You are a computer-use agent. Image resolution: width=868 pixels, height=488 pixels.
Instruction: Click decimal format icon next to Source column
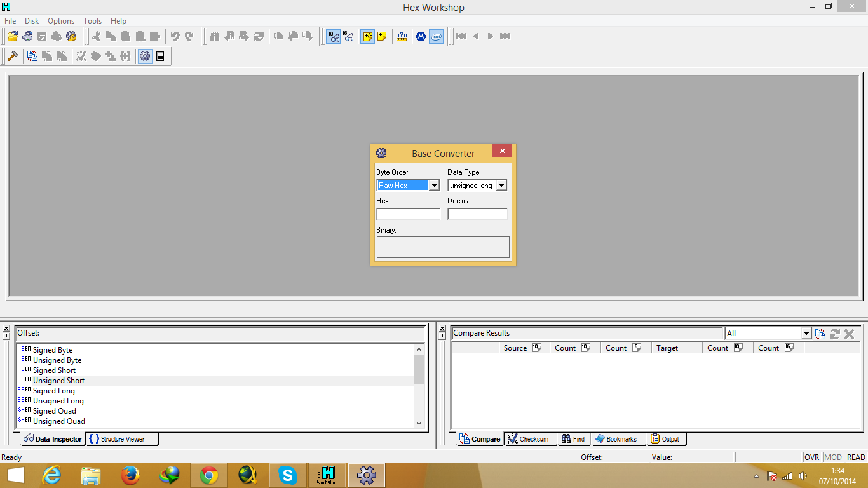coord(537,348)
